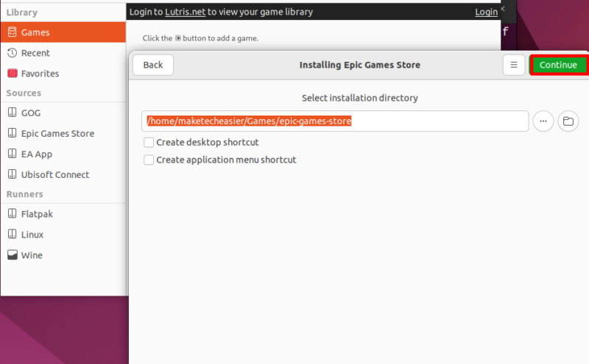
Task: Click the Games sidebar icon
Action: coord(12,32)
